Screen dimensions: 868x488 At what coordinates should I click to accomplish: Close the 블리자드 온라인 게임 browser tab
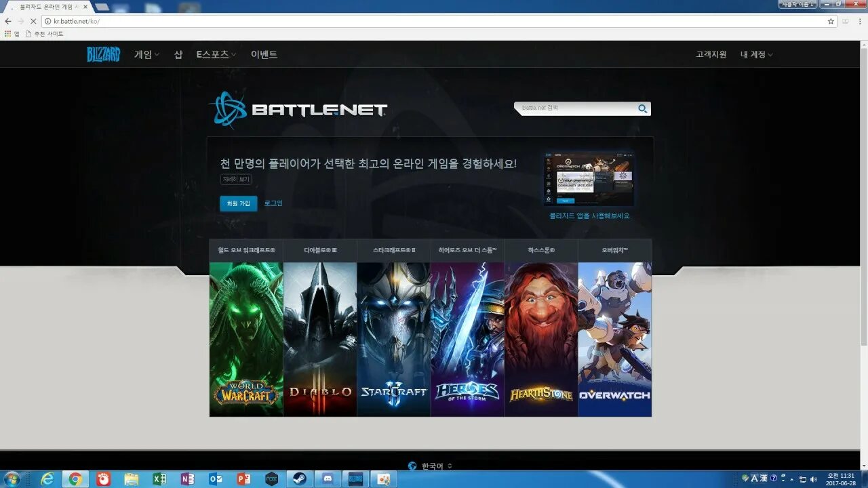point(85,7)
